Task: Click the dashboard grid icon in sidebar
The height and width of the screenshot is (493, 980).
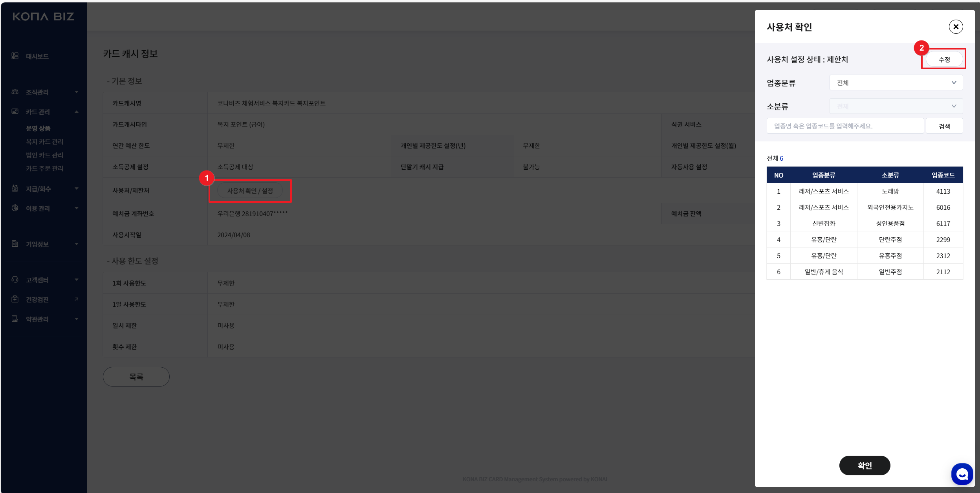Action: coord(15,56)
